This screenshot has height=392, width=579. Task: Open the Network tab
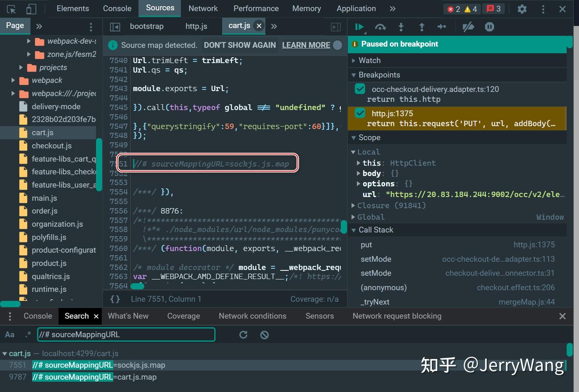(203, 9)
